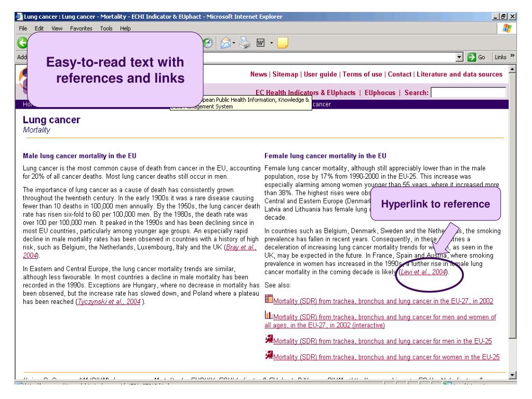Click the Edit with Word toolbar icon

tap(261, 43)
